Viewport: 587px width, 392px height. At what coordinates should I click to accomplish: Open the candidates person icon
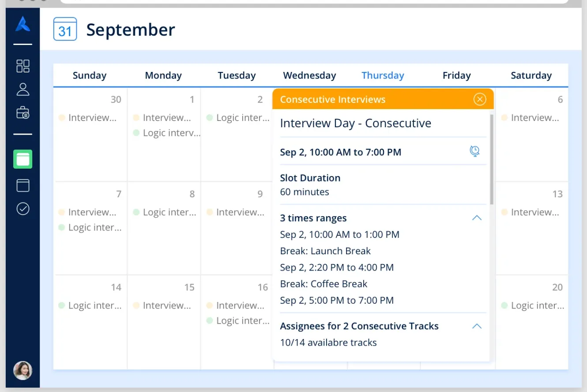tap(23, 89)
